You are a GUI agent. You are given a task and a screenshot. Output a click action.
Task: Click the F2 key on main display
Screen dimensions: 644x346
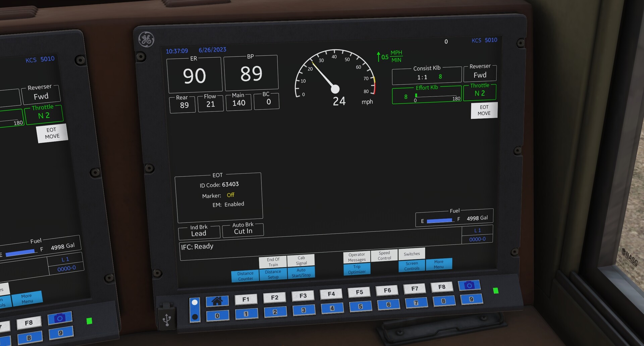click(x=274, y=297)
